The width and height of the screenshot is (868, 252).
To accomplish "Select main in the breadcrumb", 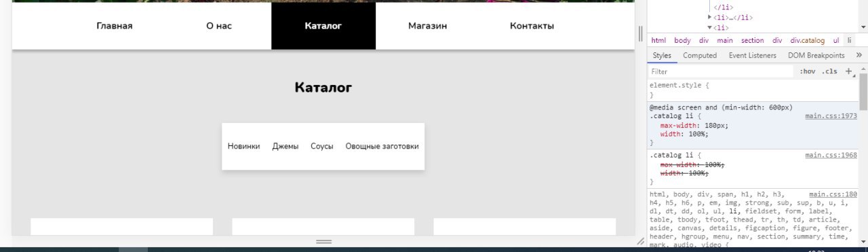I will click(725, 41).
